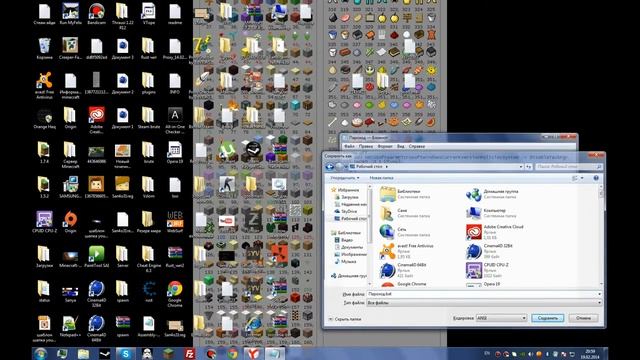This screenshot has width=640, height=360.
Task: Open the Упорядочить dropdown in save dialog
Action: (x=345, y=178)
